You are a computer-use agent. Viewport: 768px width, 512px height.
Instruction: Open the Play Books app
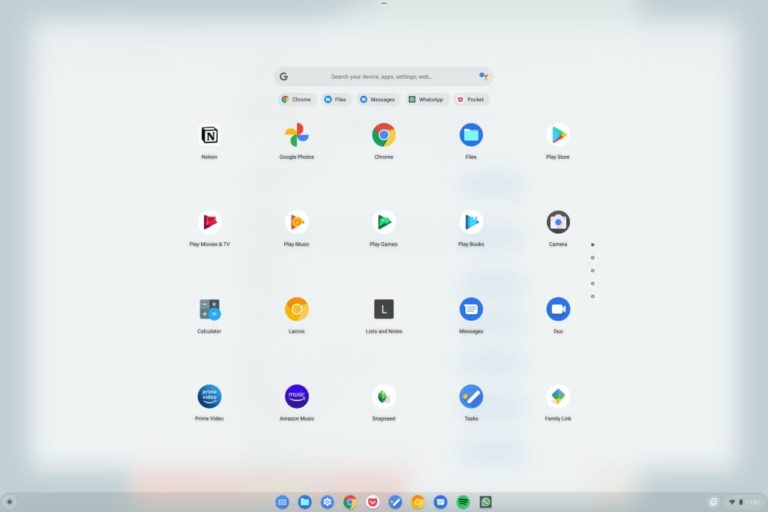[471, 222]
